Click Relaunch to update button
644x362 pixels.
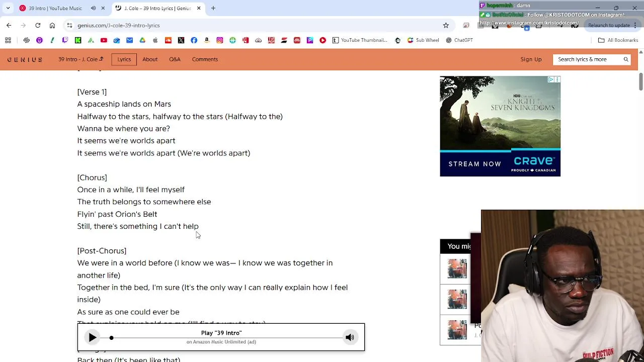coord(609,25)
